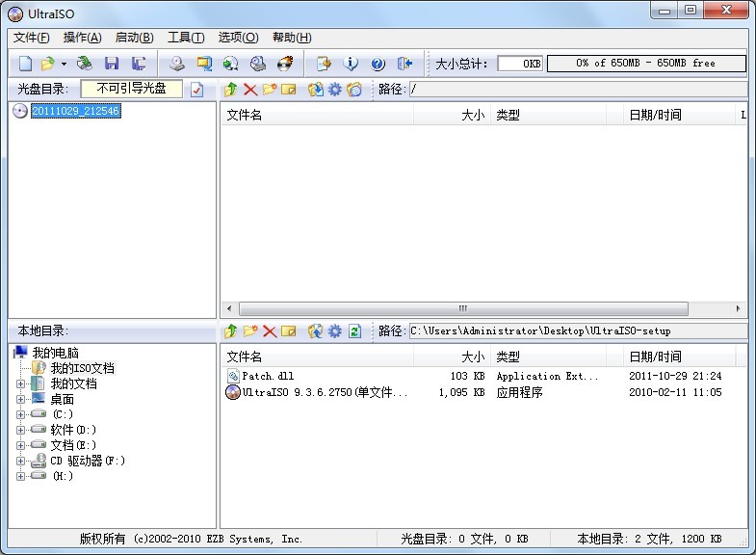Image resolution: width=756 pixels, height=555 pixels.
Task: Open the 启动(B) menu
Action: 134,38
